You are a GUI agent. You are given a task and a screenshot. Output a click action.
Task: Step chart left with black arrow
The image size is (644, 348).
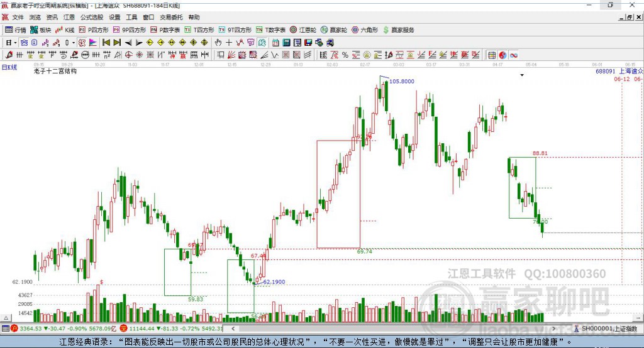click(x=128, y=43)
